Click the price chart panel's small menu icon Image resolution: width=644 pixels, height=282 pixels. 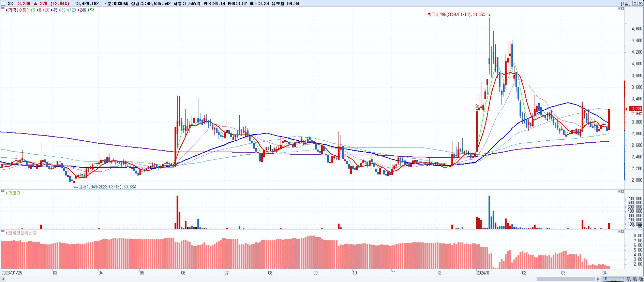coord(3,8)
